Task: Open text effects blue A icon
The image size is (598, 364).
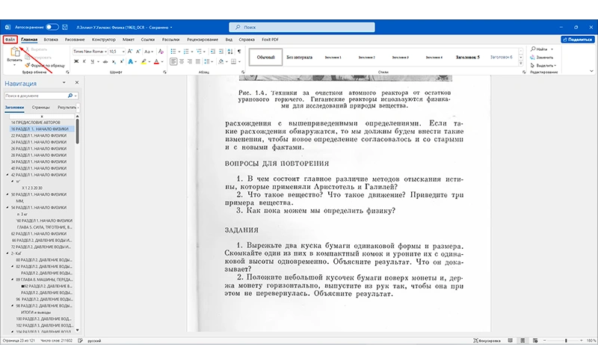Action: click(x=131, y=61)
